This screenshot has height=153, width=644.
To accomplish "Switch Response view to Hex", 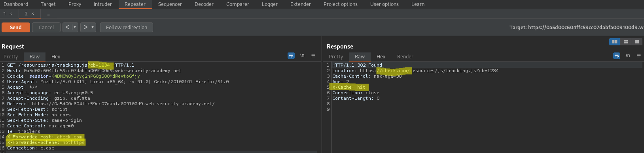I will coord(381,56).
